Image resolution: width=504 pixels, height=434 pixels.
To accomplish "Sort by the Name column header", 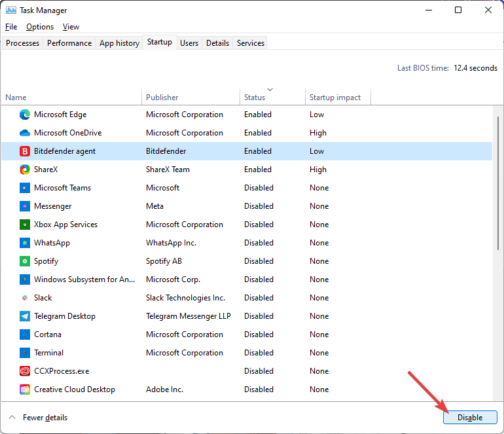I will pyautogui.click(x=71, y=96).
